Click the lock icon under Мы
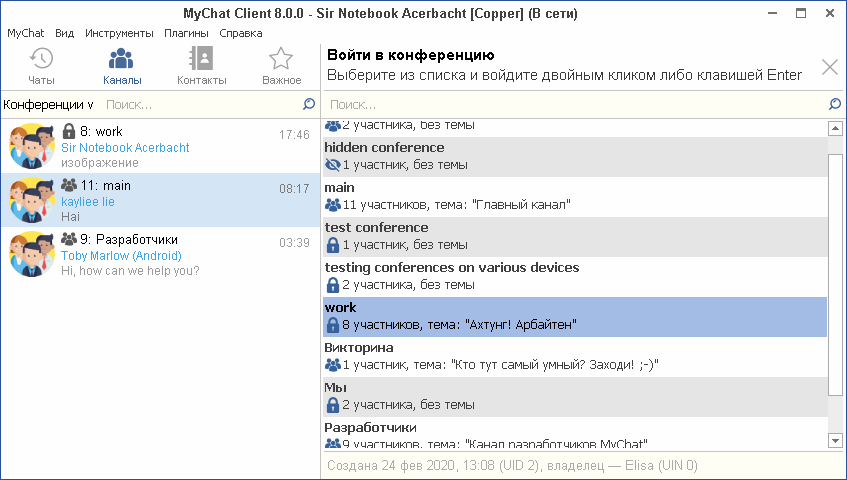This screenshot has height=480, width=847. click(x=333, y=404)
